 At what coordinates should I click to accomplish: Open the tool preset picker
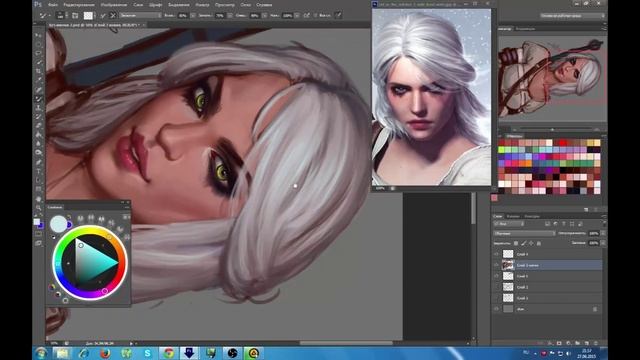click(x=44, y=15)
